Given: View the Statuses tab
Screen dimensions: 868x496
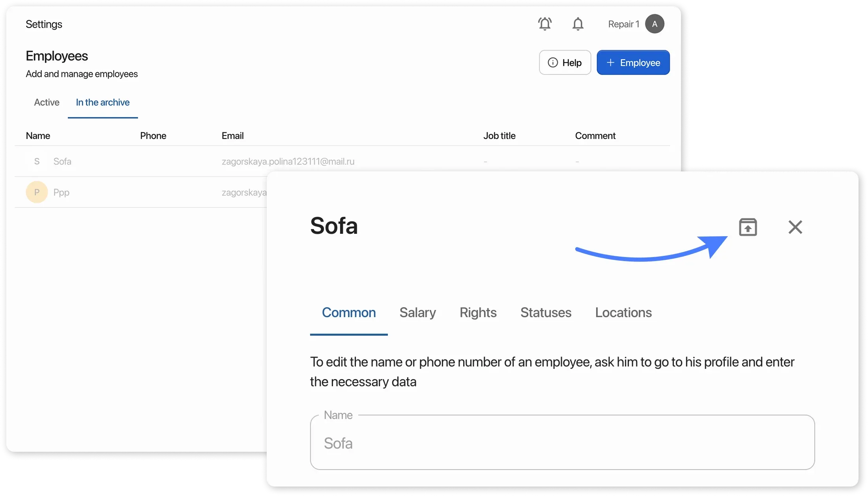Looking at the screenshot, I should [546, 312].
